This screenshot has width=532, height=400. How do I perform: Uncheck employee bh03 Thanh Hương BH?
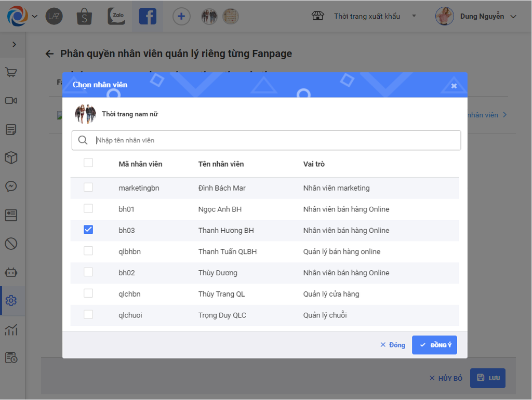point(88,230)
